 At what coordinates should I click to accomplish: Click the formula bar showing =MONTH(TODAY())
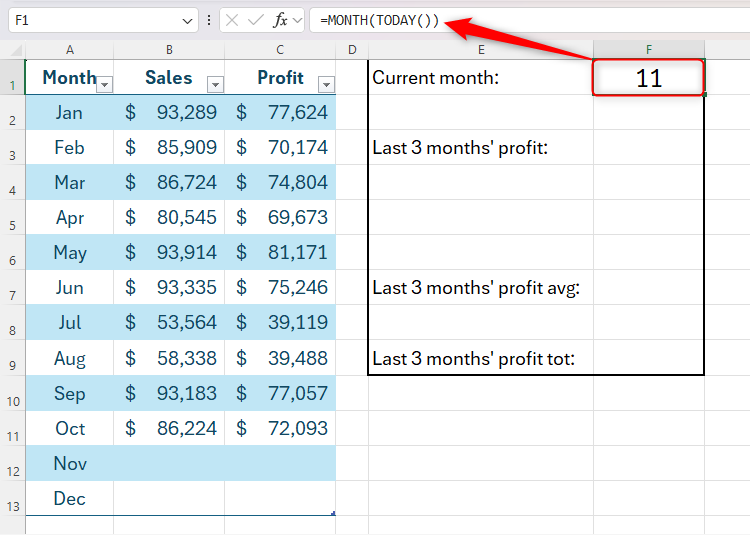pyautogui.click(x=529, y=21)
